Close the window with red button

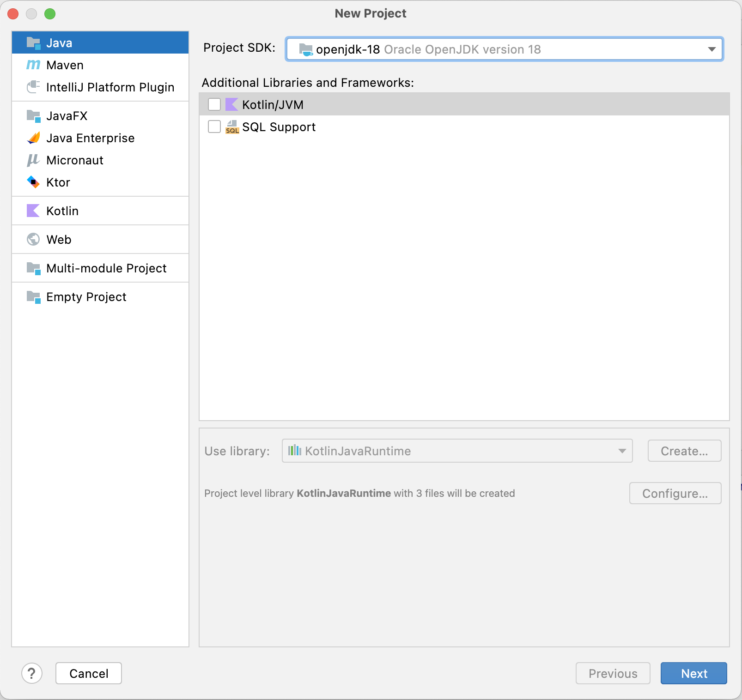pos(13,14)
